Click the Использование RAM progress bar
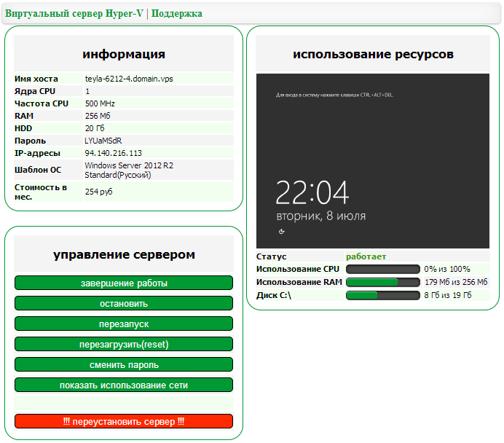 [x=383, y=282]
